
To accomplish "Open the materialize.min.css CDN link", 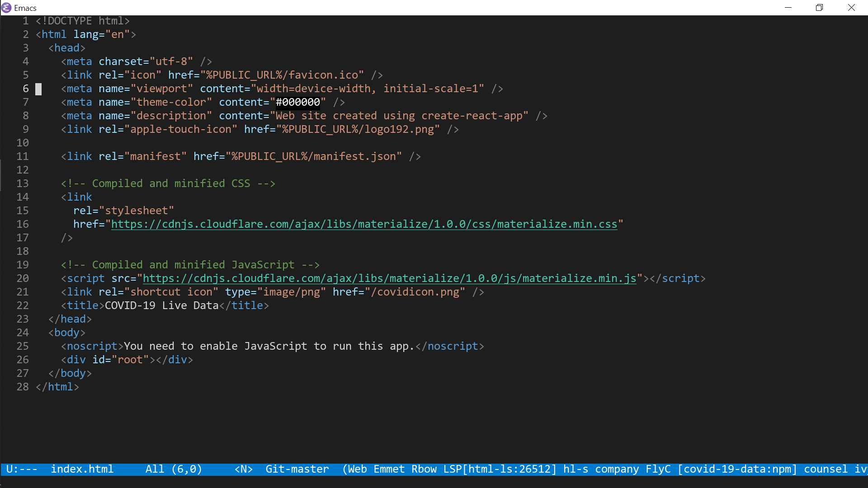I will 364,224.
